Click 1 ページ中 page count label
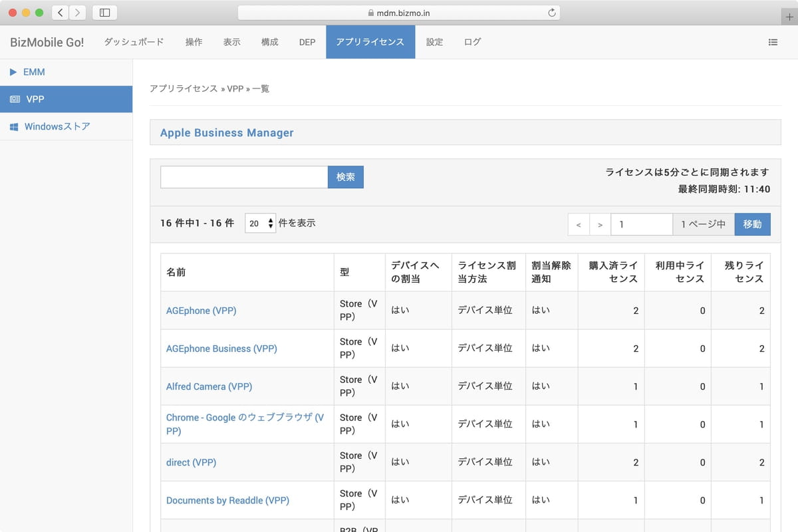 click(703, 225)
